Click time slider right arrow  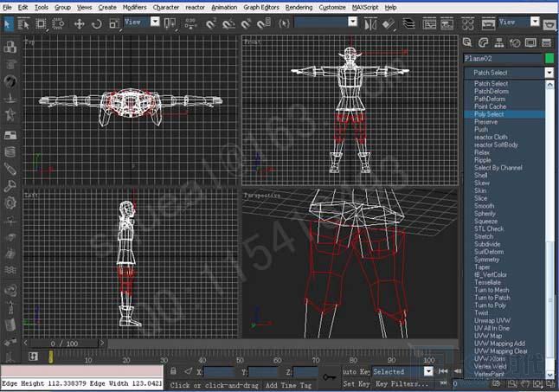point(102,344)
